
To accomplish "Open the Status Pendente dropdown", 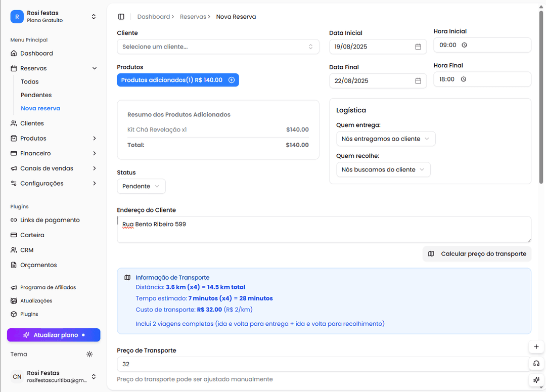I will pos(141,186).
